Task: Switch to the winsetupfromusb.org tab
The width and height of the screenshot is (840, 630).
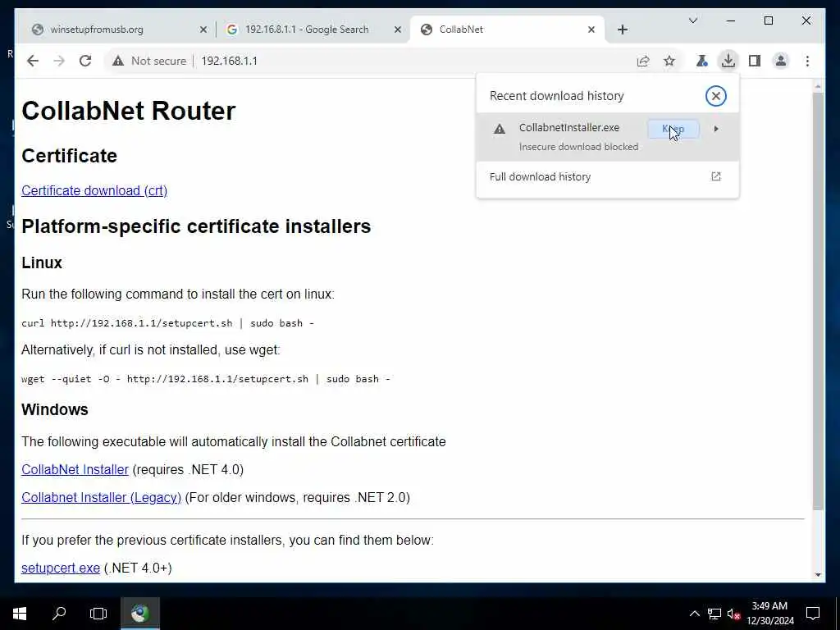Action: tap(113, 30)
